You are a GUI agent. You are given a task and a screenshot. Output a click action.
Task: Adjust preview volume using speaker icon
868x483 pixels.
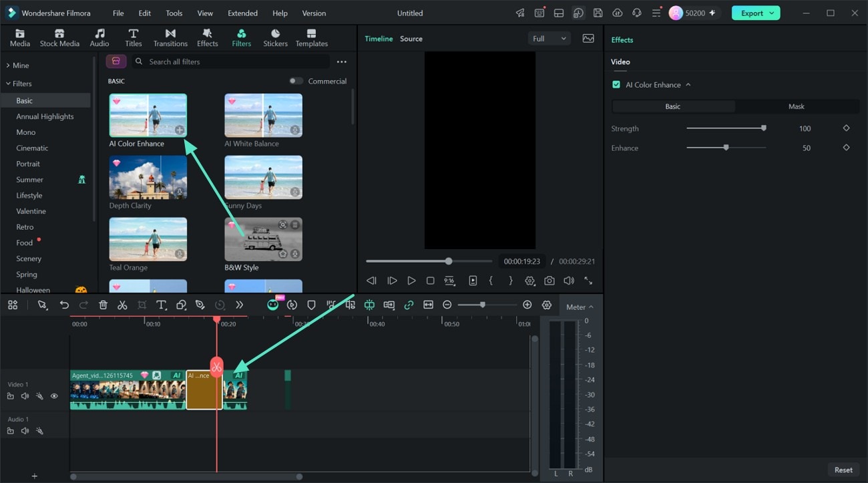tap(569, 281)
